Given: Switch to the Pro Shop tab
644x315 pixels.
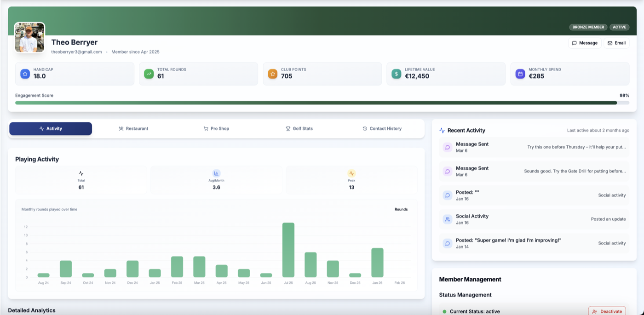Looking at the screenshot, I should click(x=216, y=129).
